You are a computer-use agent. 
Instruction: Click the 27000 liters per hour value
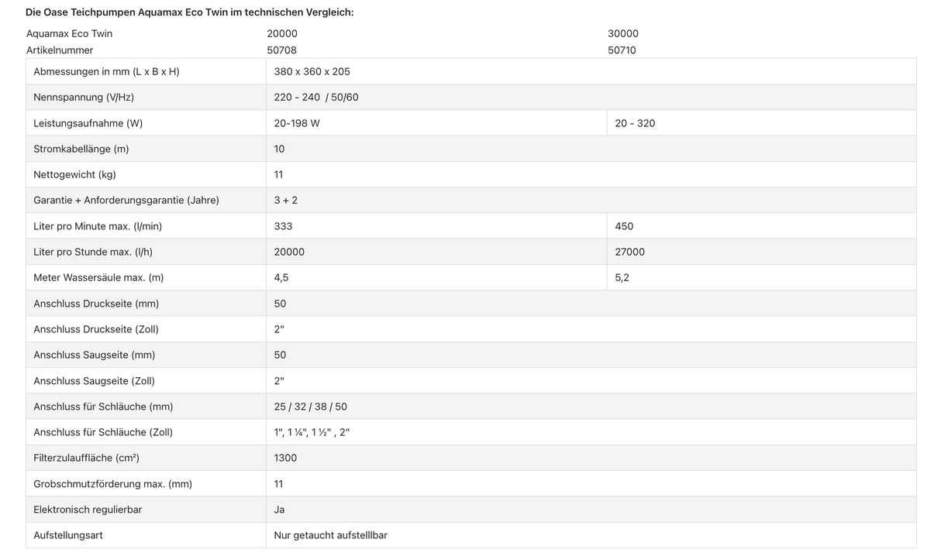[629, 252]
